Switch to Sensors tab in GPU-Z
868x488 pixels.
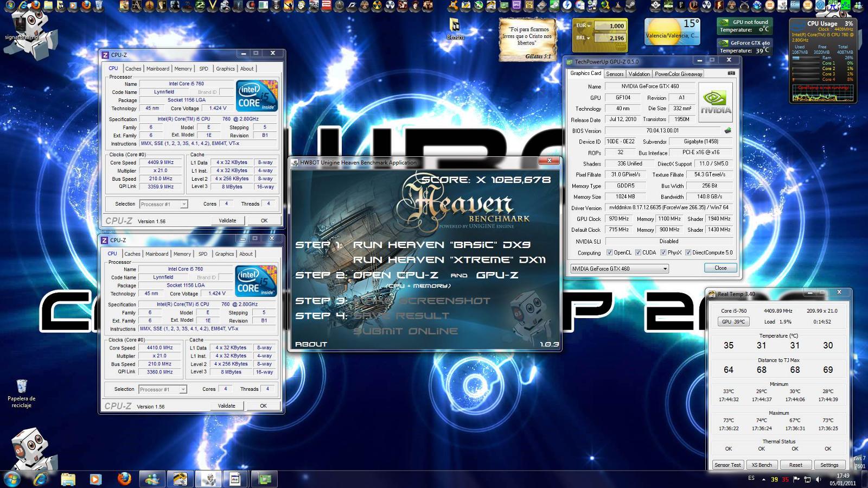tap(615, 74)
